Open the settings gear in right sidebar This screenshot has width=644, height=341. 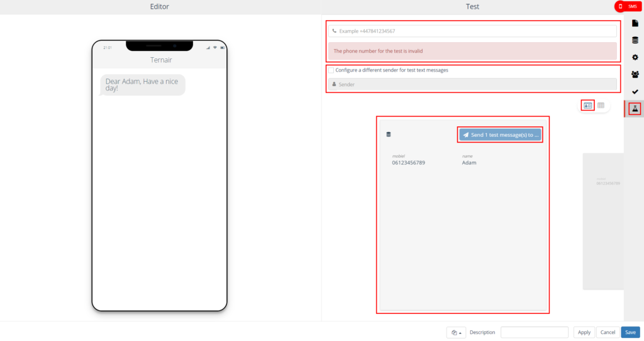(x=635, y=57)
